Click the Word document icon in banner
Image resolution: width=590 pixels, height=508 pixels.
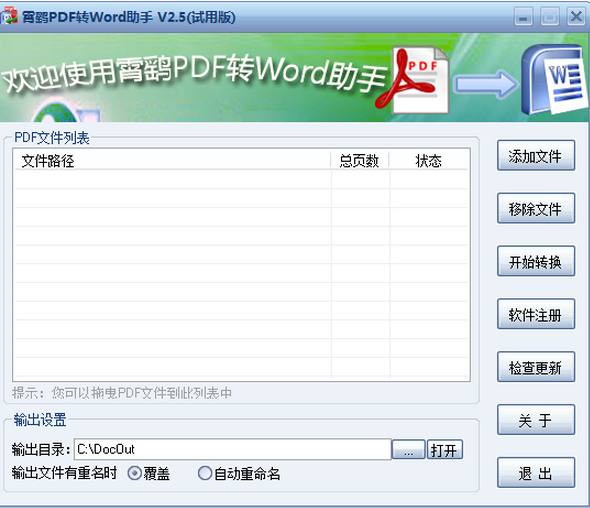point(554,80)
